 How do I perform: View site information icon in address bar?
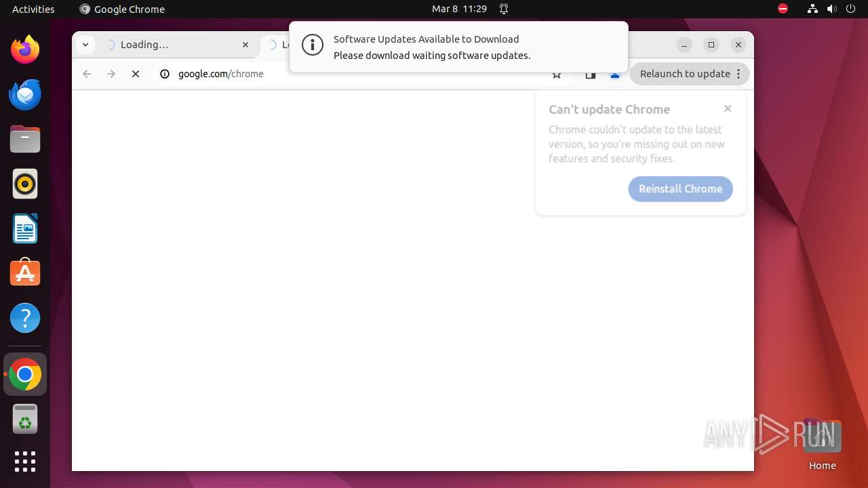[164, 74]
